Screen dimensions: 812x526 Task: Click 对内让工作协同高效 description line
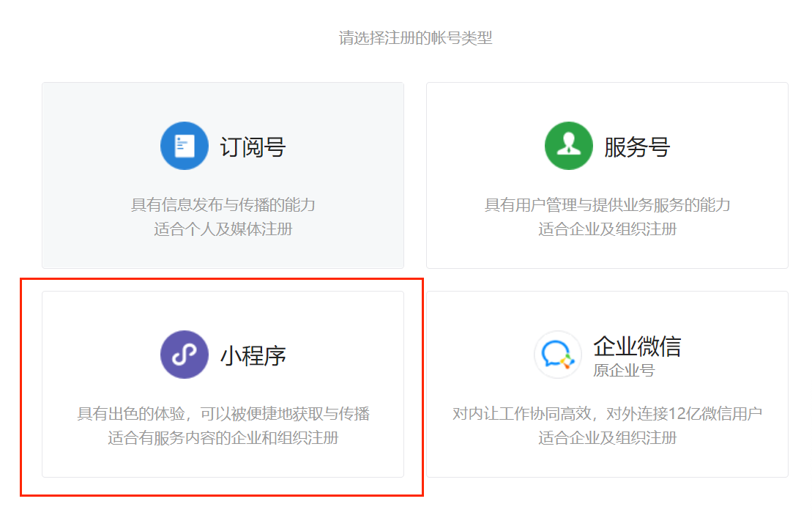coord(607,413)
